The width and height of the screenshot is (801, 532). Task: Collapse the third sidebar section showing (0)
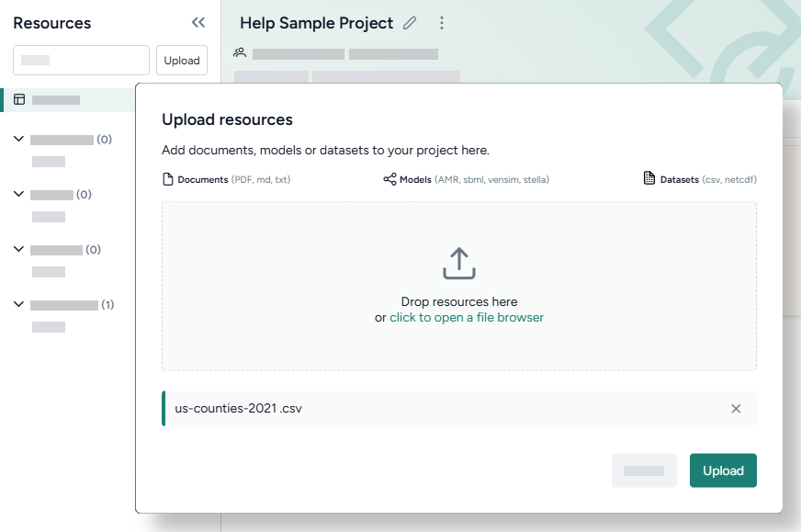pos(18,250)
